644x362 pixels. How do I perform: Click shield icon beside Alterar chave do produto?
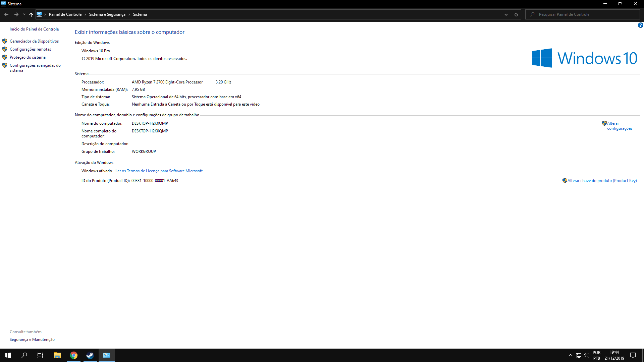click(x=565, y=181)
